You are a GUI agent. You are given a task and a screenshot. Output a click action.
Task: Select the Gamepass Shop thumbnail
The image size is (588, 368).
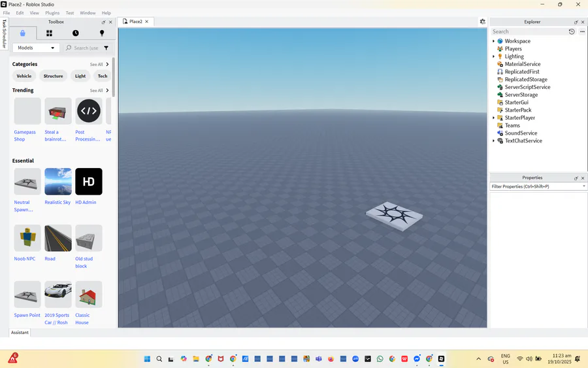coord(27,111)
